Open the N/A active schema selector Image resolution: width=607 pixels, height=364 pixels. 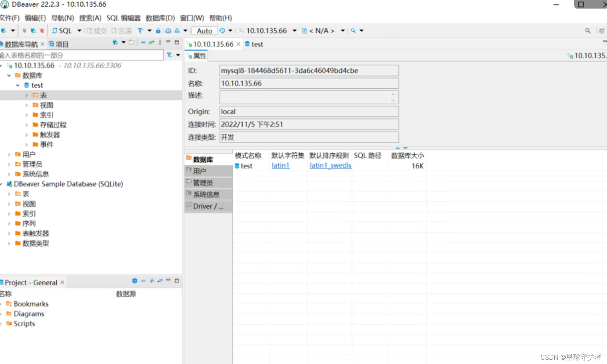tap(323, 31)
